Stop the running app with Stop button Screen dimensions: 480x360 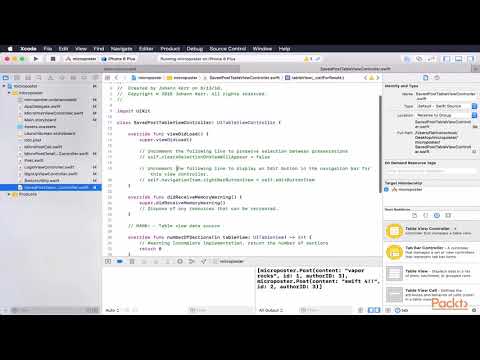click(53, 59)
